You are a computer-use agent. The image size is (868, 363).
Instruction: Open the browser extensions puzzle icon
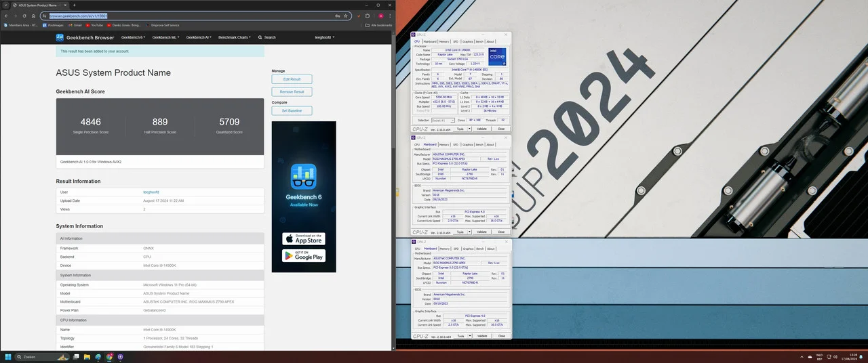[368, 16]
